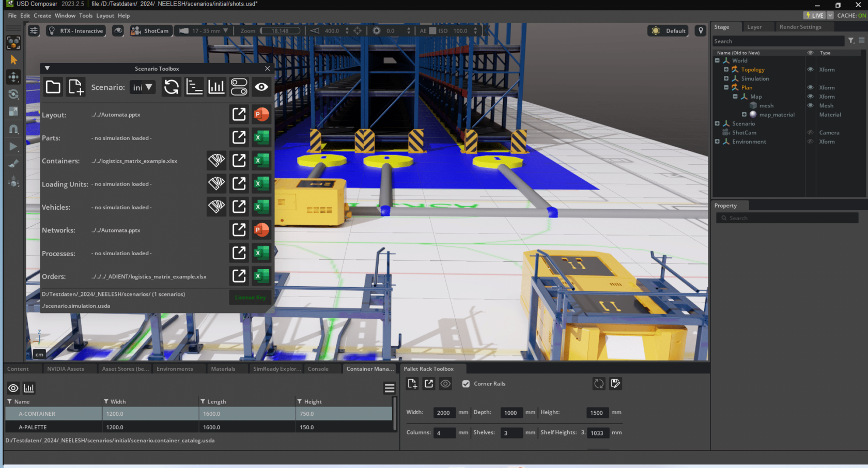This screenshot has width=868, height=468.
Task: Select the Rotate tool in the left toolbar
Action: [x=14, y=94]
